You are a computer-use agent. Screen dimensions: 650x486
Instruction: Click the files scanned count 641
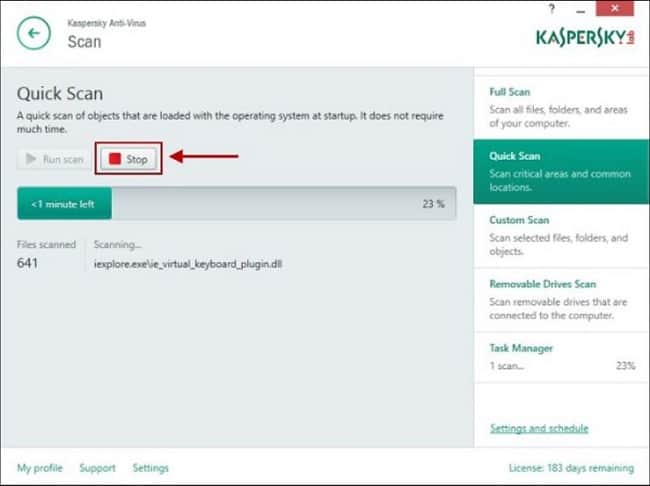pos(27,263)
